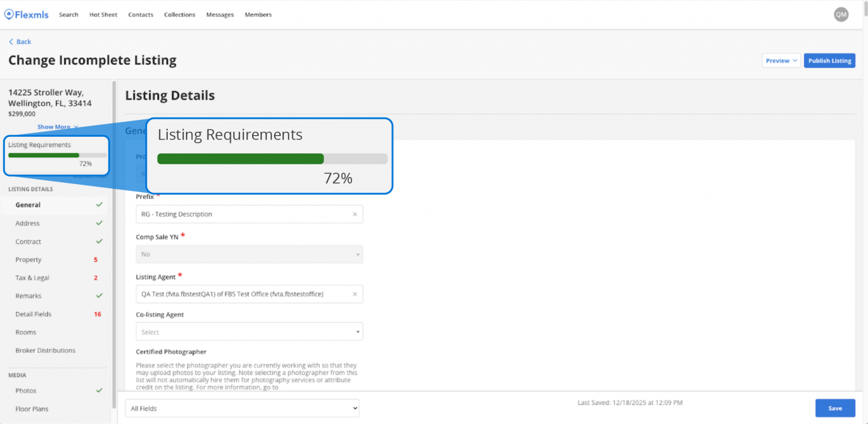This screenshot has height=424, width=868.
Task: Click the green checkmark beside Contract
Action: [x=99, y=241]
